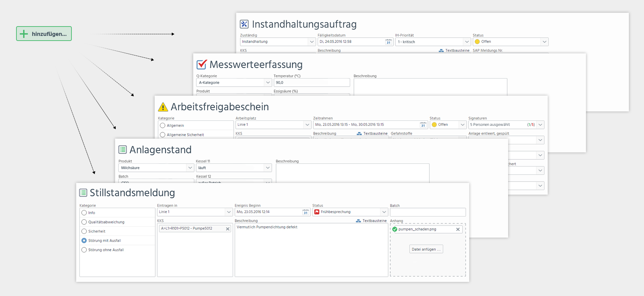644x296 pixels.
Task: Open calendar icon in Fälligkeitsdatum field
Action: (388, 42)
